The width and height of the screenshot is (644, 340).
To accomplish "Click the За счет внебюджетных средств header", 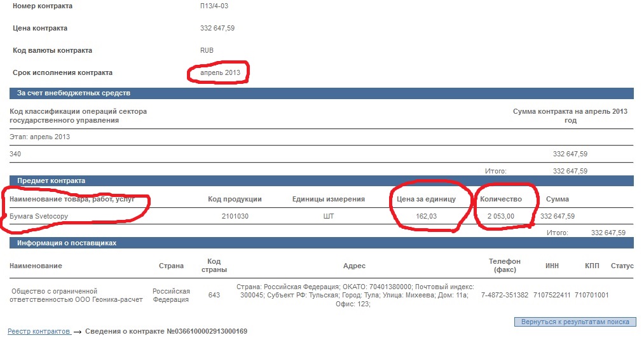I will 74,93.
